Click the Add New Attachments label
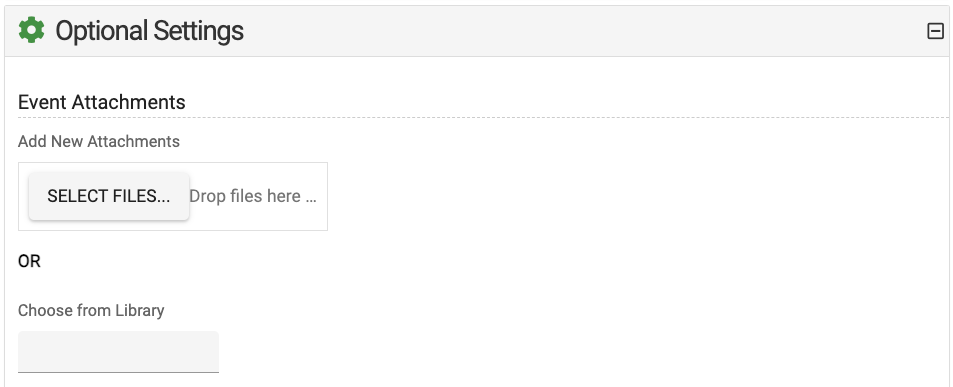Image resolution: width=953 pixels, height=387 pixels. 99,142
